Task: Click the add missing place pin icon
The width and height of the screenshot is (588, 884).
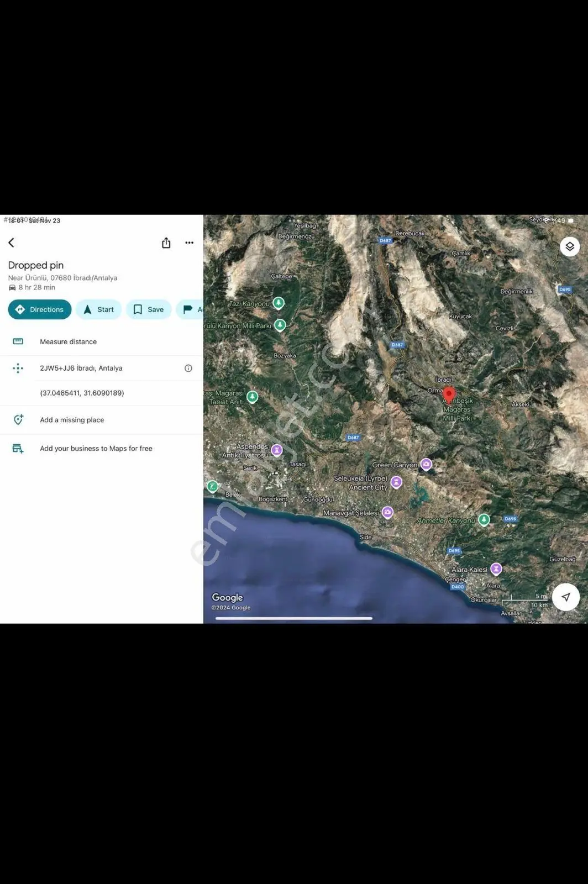Action: [18, 420]
